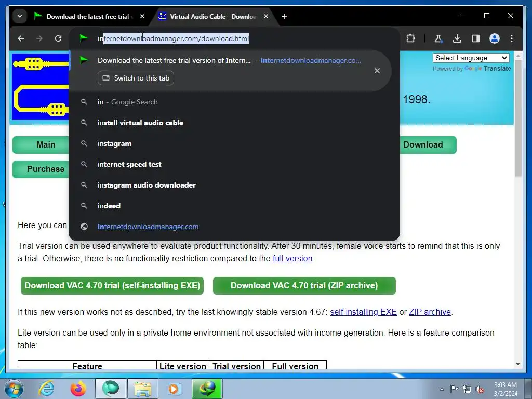The height and width of the screenshot is (399, 532).
Task: Open the profile avatar menu
Action: coord(495,38)
